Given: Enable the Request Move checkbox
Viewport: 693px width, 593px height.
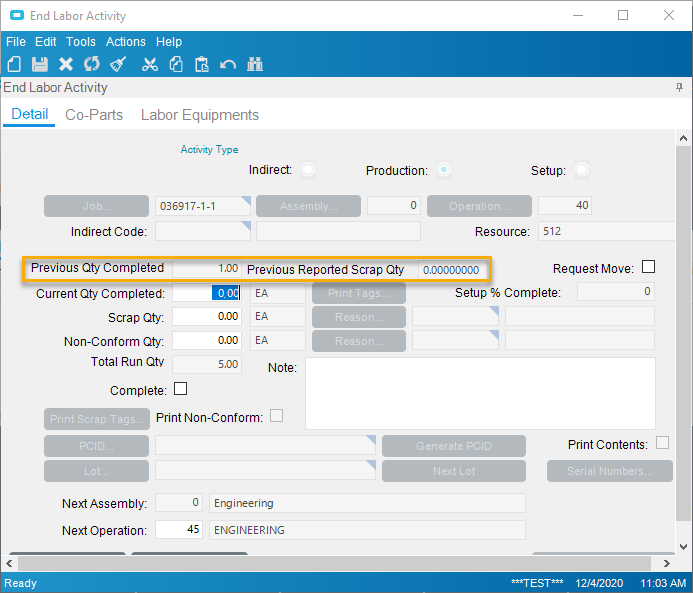Looking at the screenshot, I should (x=648, y=267).
